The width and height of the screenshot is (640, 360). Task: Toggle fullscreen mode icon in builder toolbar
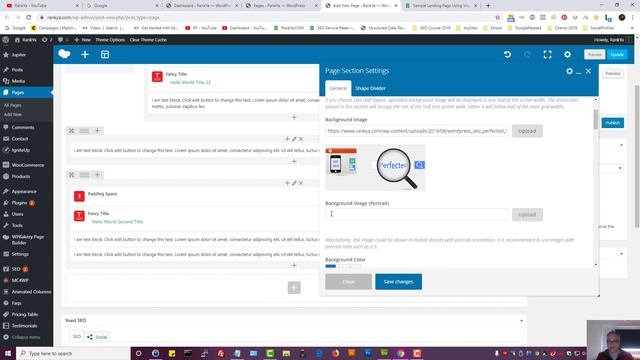547,54
